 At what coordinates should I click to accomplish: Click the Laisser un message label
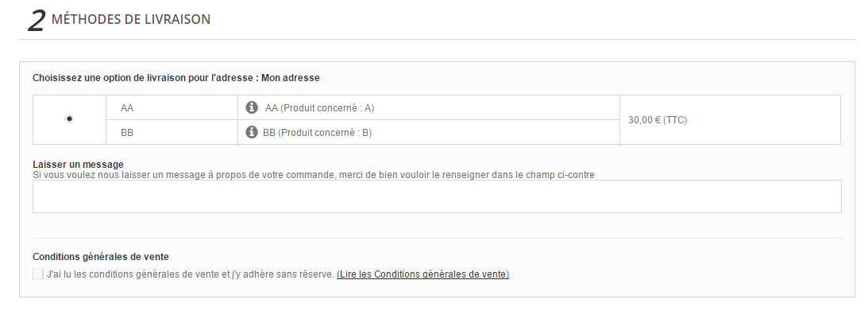[78, 164]
